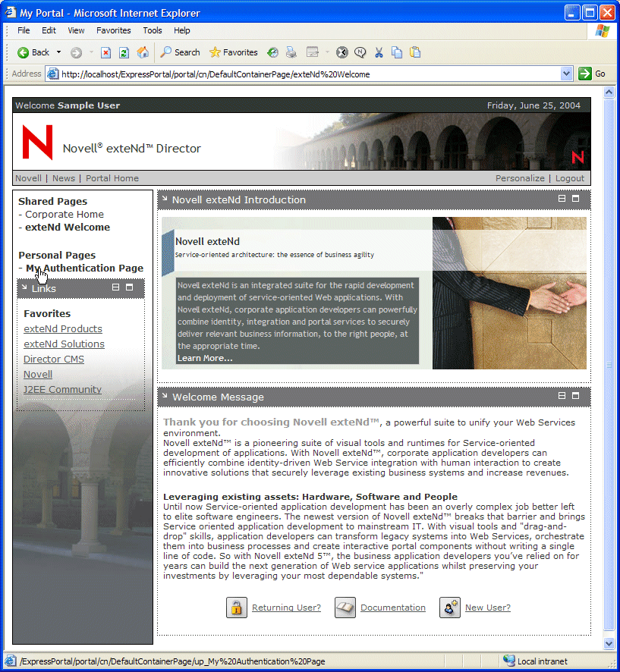
Task: Click the status bar page icon
Action: [x=11, y=661]
